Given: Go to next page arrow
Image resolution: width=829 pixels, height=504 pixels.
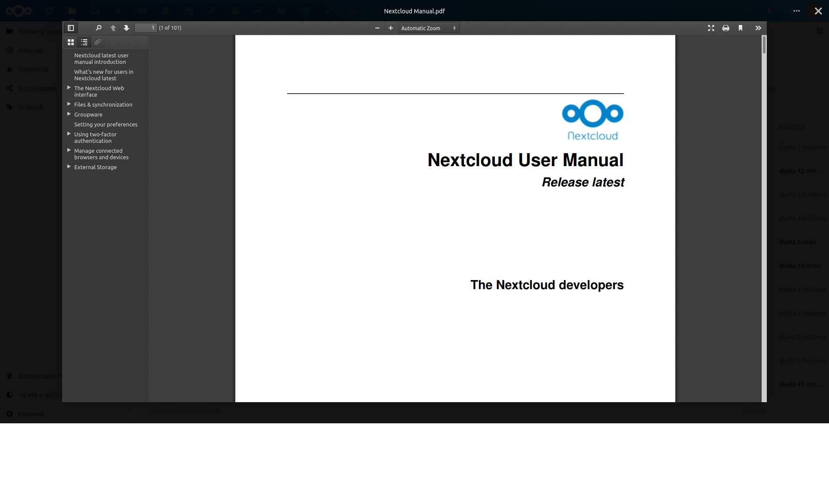Looking at the screenshot, I should [127, 28].
